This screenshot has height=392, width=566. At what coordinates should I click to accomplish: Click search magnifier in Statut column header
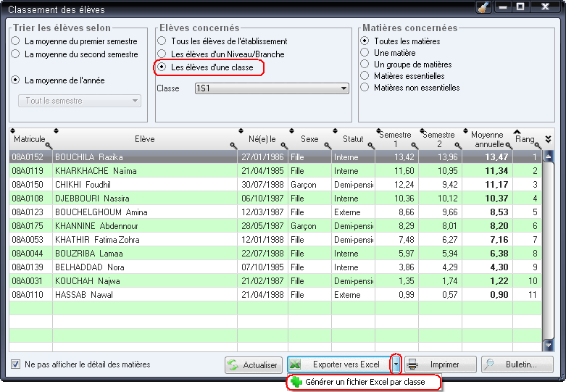click(371, 146)
